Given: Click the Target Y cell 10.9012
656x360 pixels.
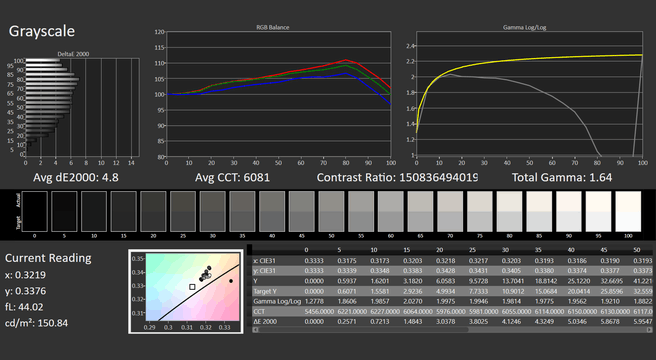Looking at the screenshot, I should click(x=512, y=291).
